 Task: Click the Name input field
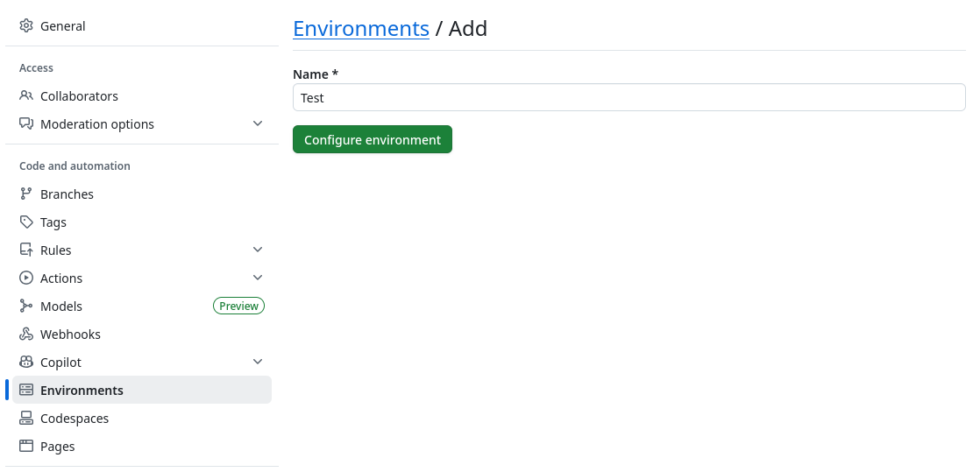click(x=628, y=97)
